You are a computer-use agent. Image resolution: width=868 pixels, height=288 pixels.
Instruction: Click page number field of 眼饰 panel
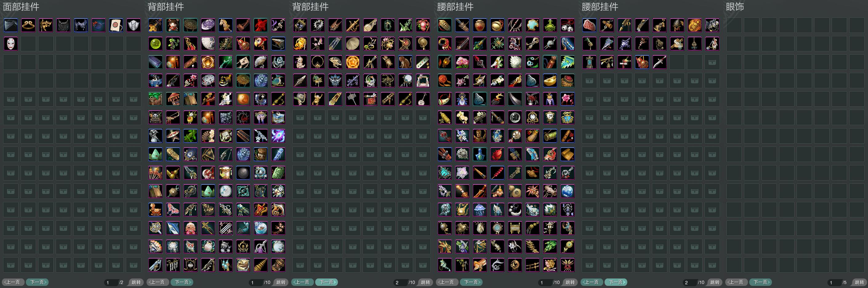tap(834, 282)
